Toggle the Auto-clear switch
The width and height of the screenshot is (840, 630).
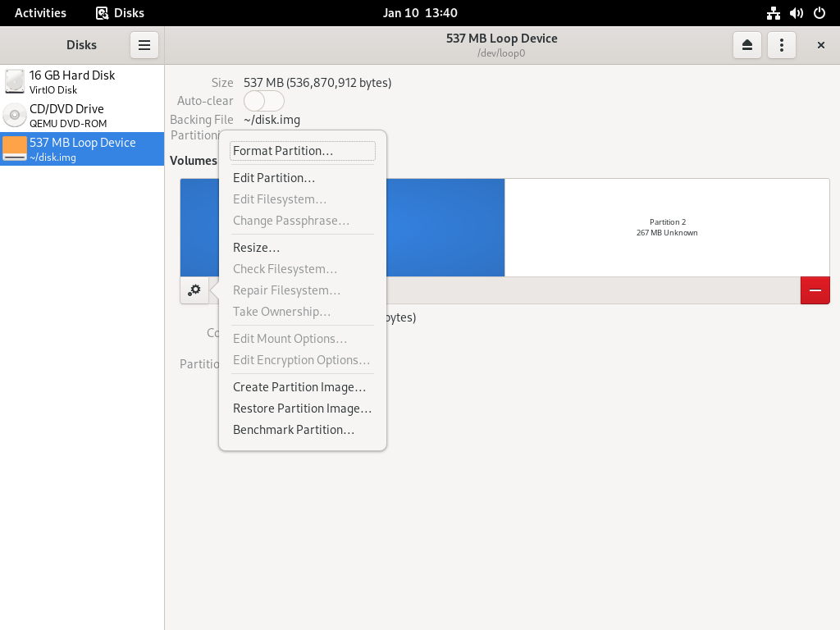tap(264, 101)
